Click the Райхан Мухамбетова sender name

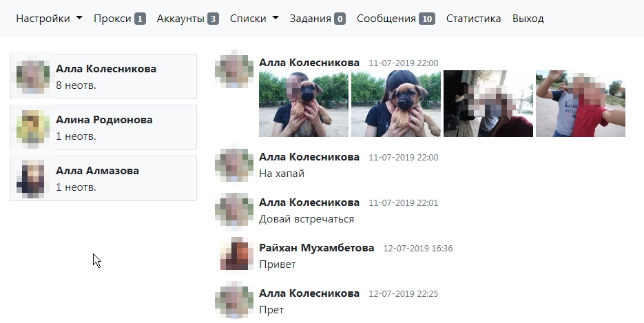point(317,248)
